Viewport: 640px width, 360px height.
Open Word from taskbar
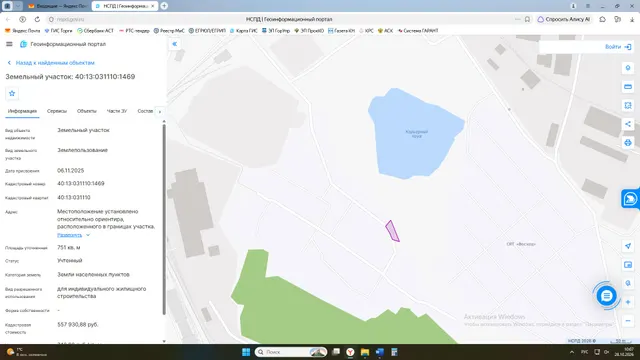380,352
